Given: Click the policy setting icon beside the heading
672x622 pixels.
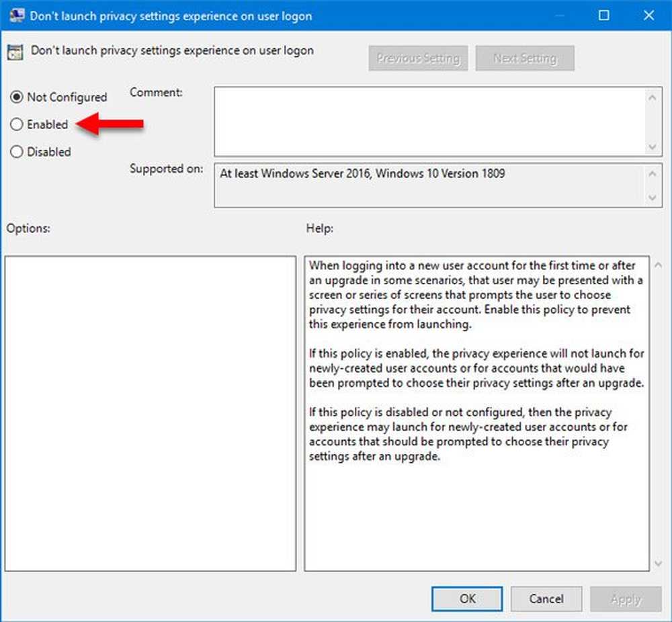Looking at the screenshot, I should (x=15, y=52).
